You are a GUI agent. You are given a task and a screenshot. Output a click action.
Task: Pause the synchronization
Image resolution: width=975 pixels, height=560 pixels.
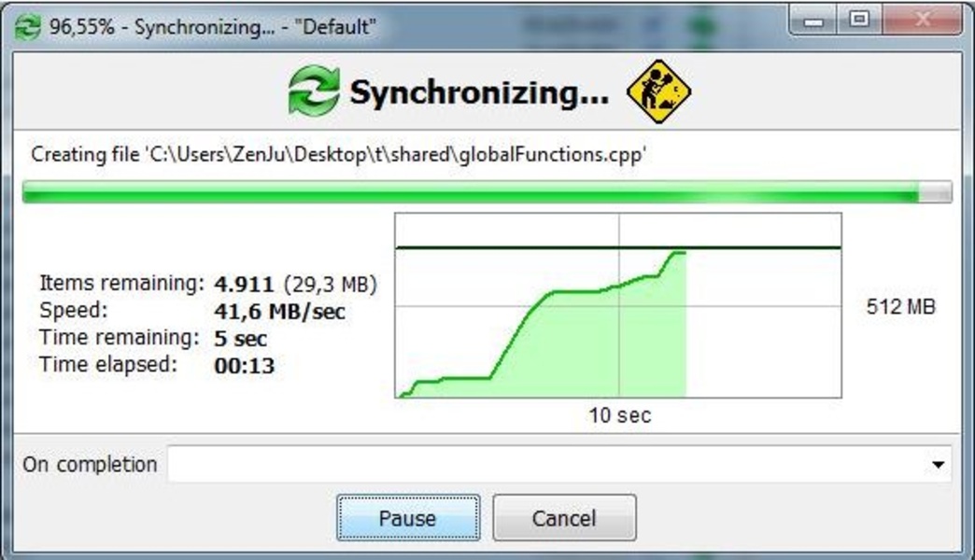pyautogui.click(x=408, y=518)
